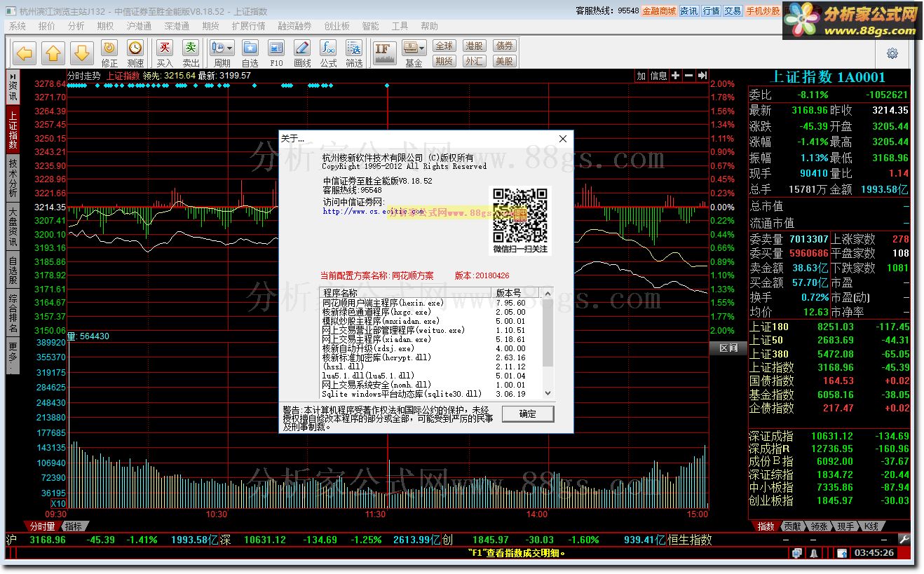This screenshot has width=924, height=574.
Task: Click the 外汇 forex button
Action: click(x=474, y=62)
